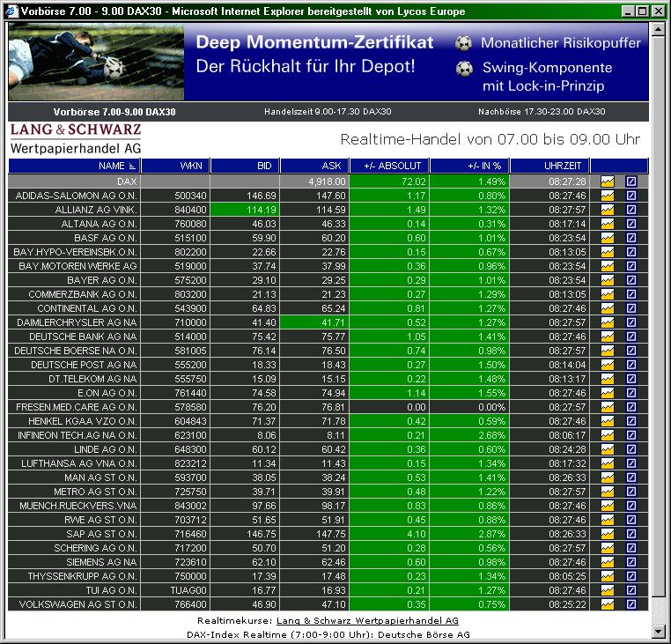Screen dimensions: 671x644
Task: Click the Internet Explorer title bar icon
Action: point(12,11)
